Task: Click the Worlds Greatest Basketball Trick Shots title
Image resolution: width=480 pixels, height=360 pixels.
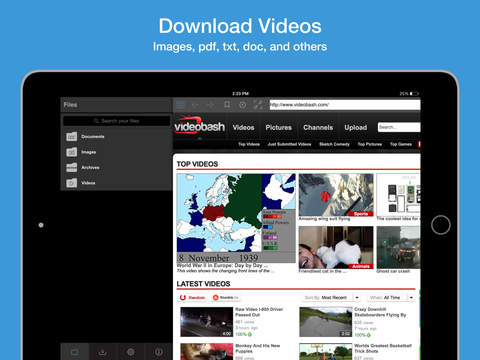Action: pos(383,349)
